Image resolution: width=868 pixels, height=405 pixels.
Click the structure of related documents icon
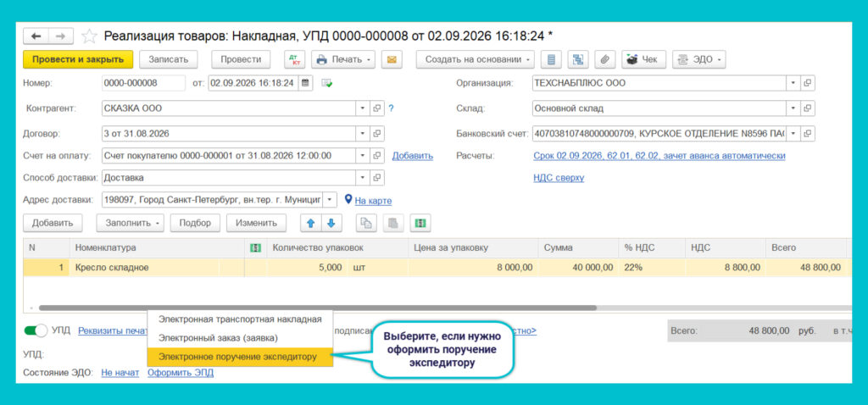[x=578, y=60]
